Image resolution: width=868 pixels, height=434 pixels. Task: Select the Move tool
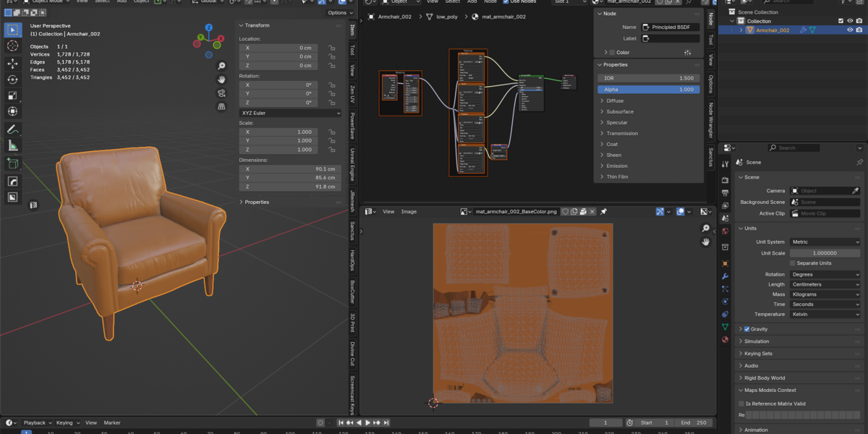pyautogui.click(x=13, y=64)
